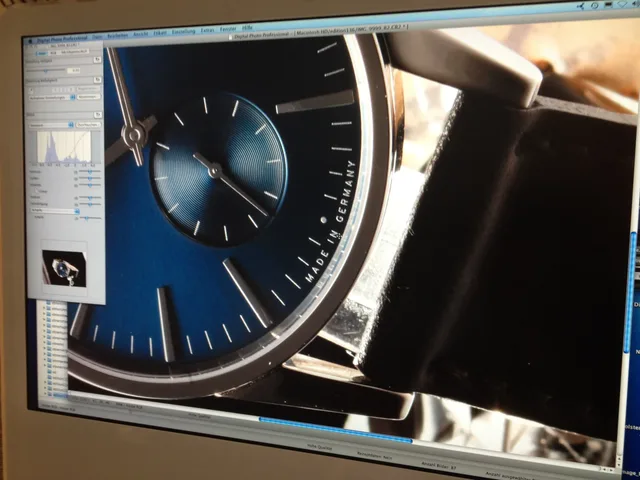Click the blue horizontal scrollbar under the image
The height and width of the screenshot is (480, 640).
335,430
